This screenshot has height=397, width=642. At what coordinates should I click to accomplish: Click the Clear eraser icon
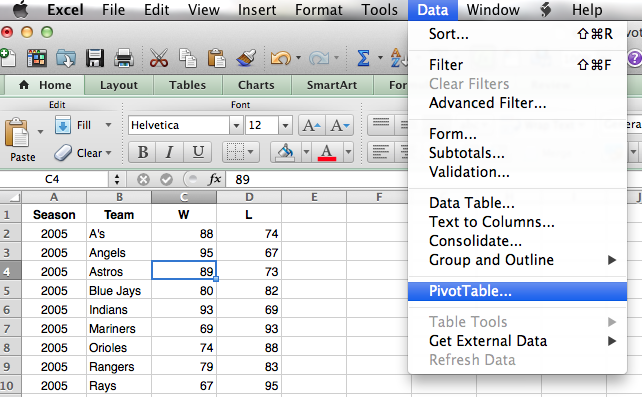pos(63,153)
